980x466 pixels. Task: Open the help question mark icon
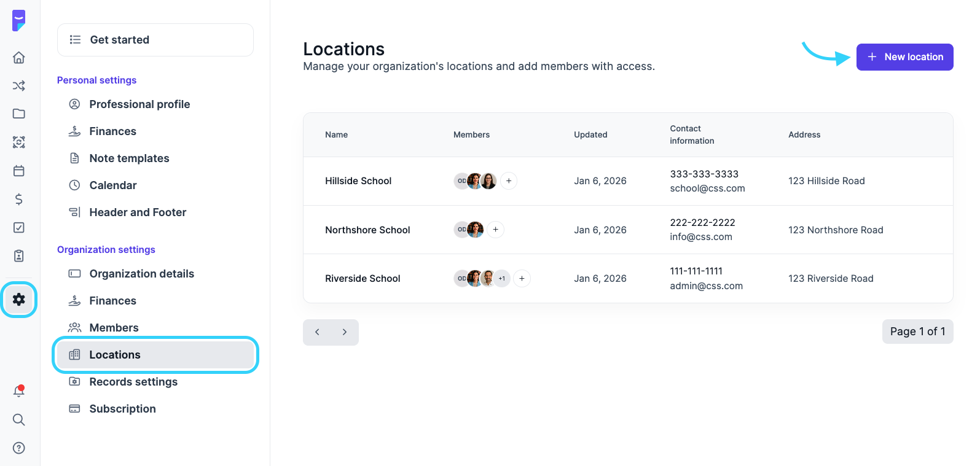coord(19,448)
